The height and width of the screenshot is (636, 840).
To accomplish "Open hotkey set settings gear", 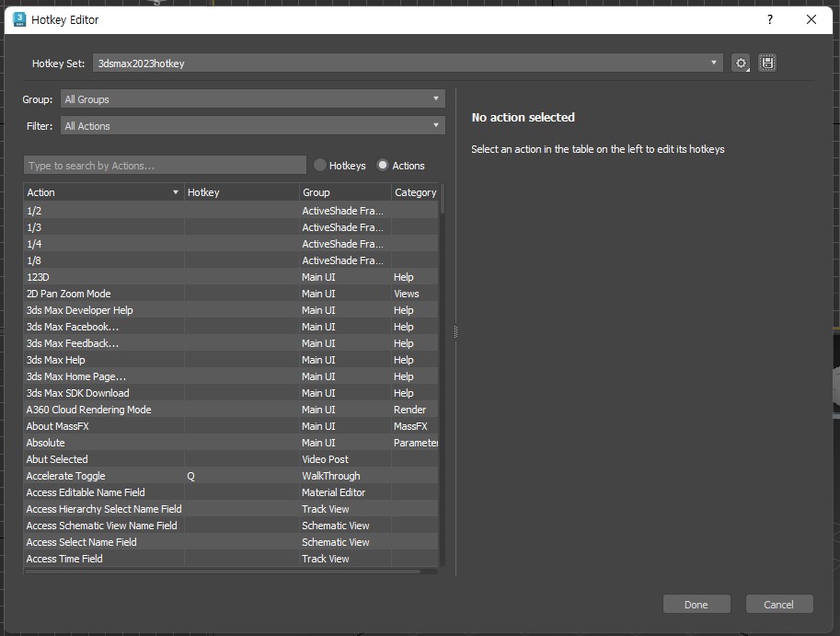I will coord(741,64).
